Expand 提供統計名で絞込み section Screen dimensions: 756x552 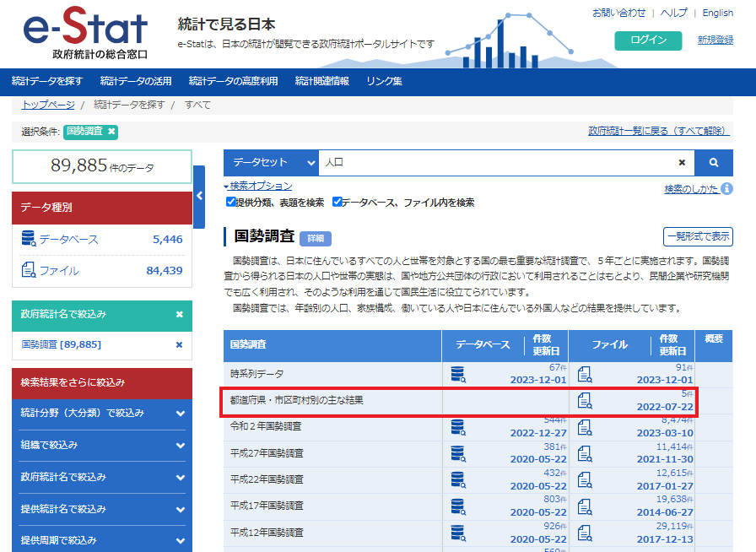[102, 509]
